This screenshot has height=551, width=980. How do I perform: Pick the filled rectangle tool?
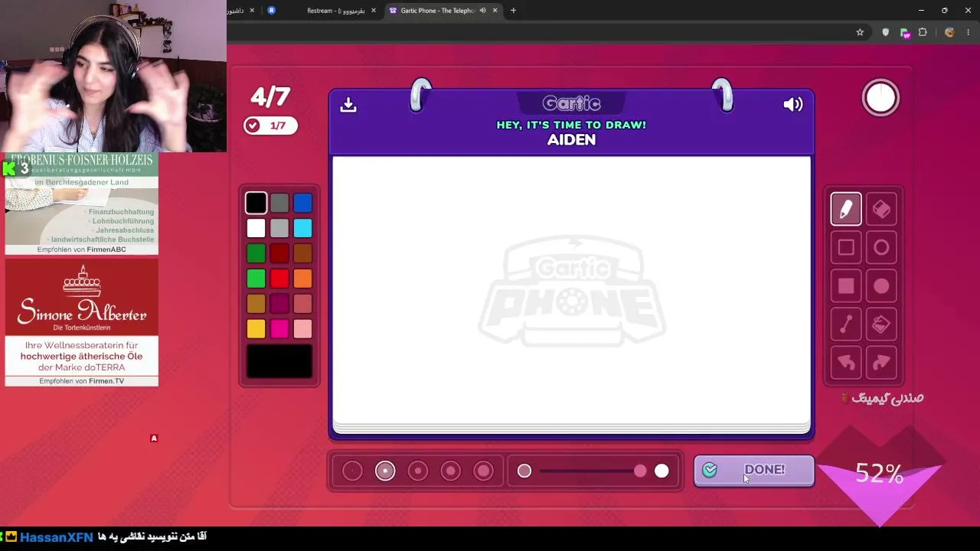pos(846,285)
